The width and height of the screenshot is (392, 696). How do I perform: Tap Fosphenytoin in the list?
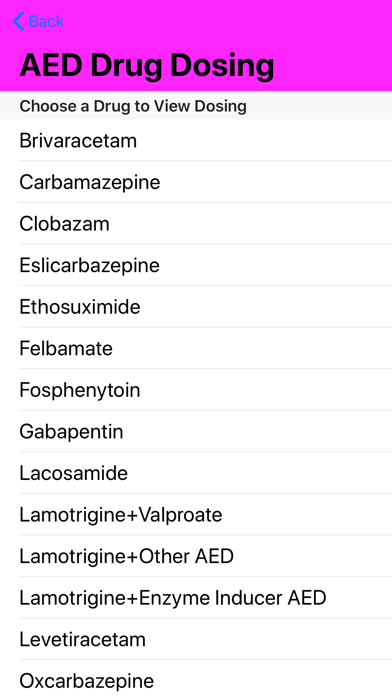click(196, 390)
